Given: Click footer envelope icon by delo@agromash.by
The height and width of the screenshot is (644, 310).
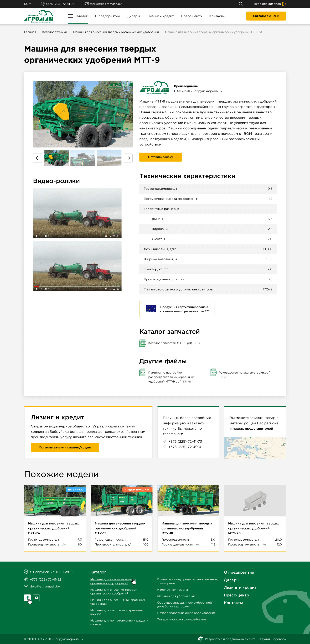Looking at the screenshot, I should [x=26, y=586].
